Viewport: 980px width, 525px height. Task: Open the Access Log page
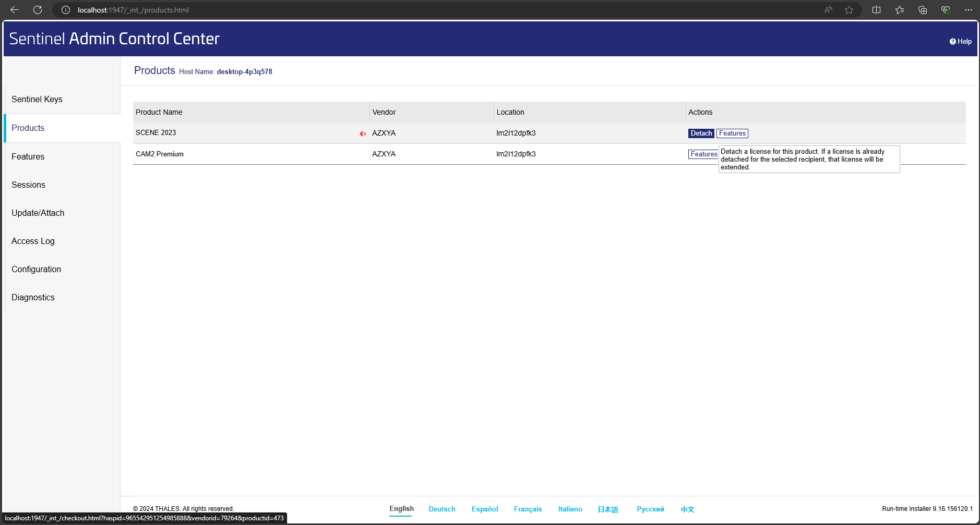coord(33,241)
